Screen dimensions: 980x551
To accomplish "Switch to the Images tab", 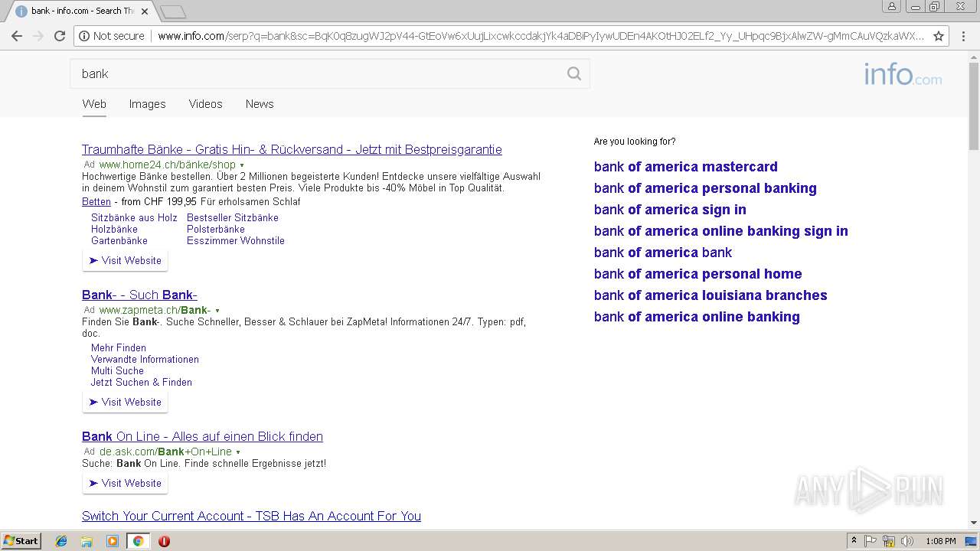I will pyautogui.click(x=147, y=104).
